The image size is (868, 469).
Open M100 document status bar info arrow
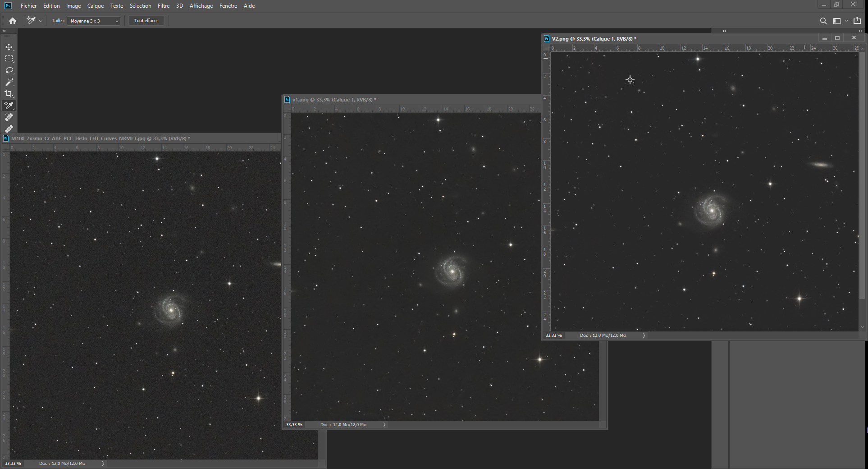[103, 464]
